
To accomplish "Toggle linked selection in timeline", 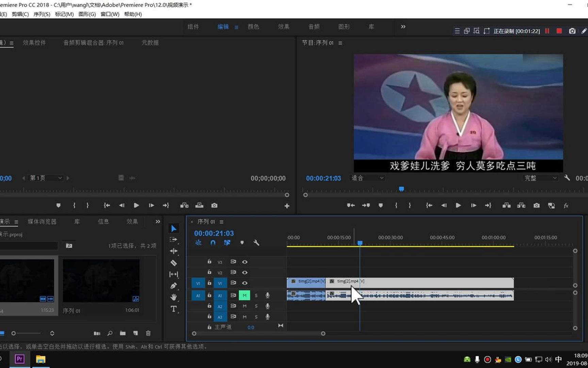I will coord(227,243).
